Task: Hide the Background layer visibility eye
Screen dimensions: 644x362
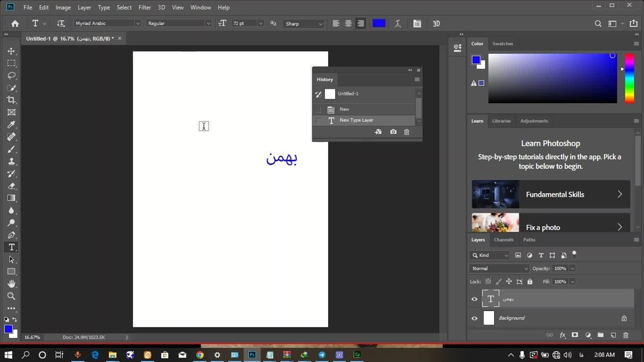Action: click(x=474, y=318)
